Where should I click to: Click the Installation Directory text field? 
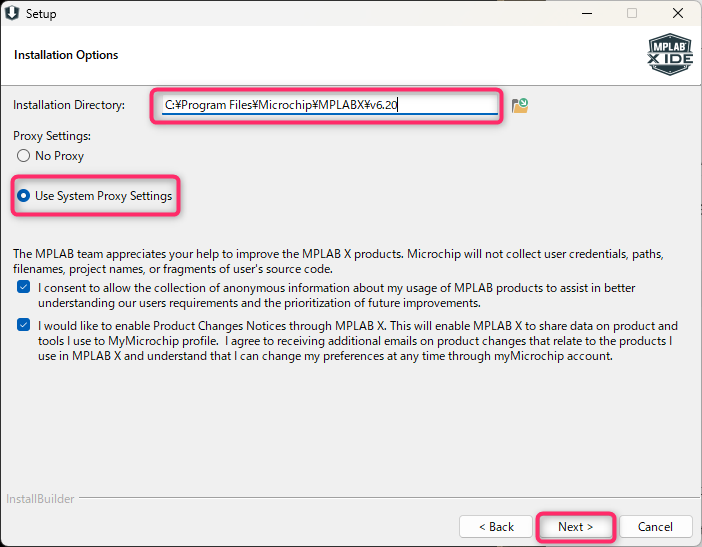[x=330, y=105]
